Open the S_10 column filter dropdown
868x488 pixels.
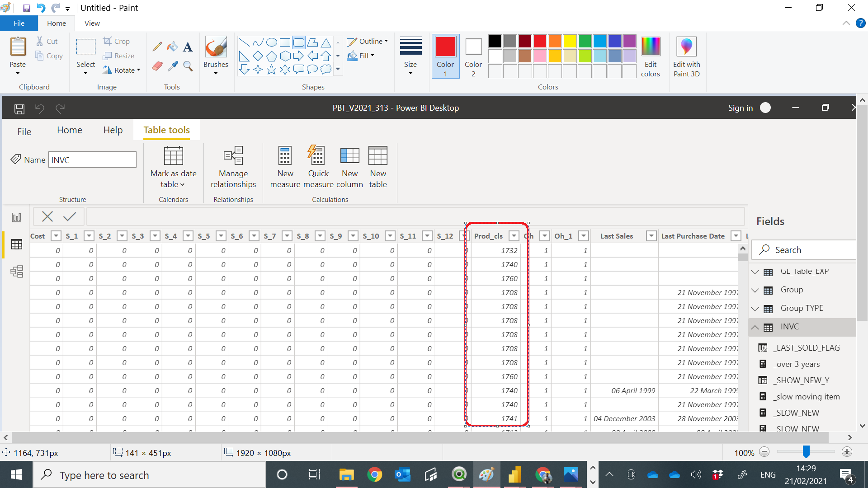(390, 236)
